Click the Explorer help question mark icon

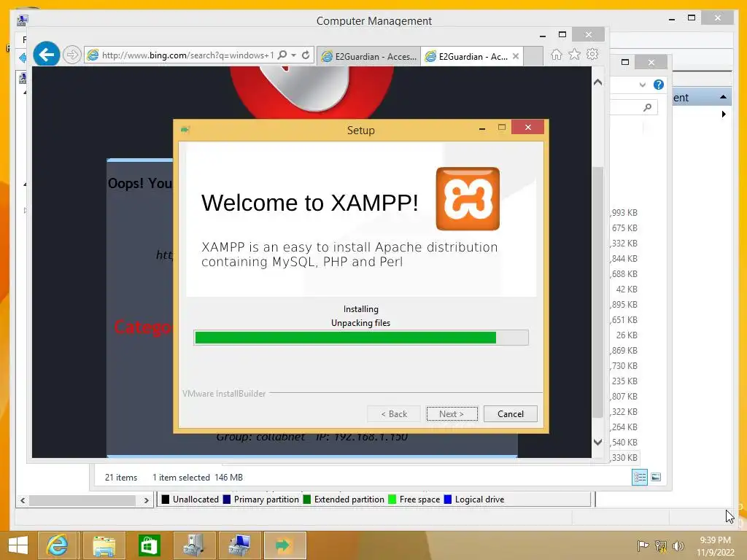tap(659, 85)
